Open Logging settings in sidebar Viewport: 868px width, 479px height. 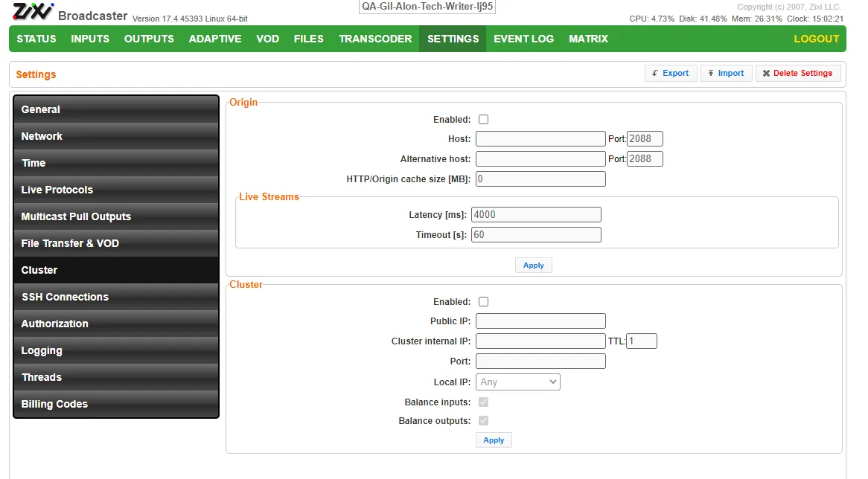tap(116, 350)
